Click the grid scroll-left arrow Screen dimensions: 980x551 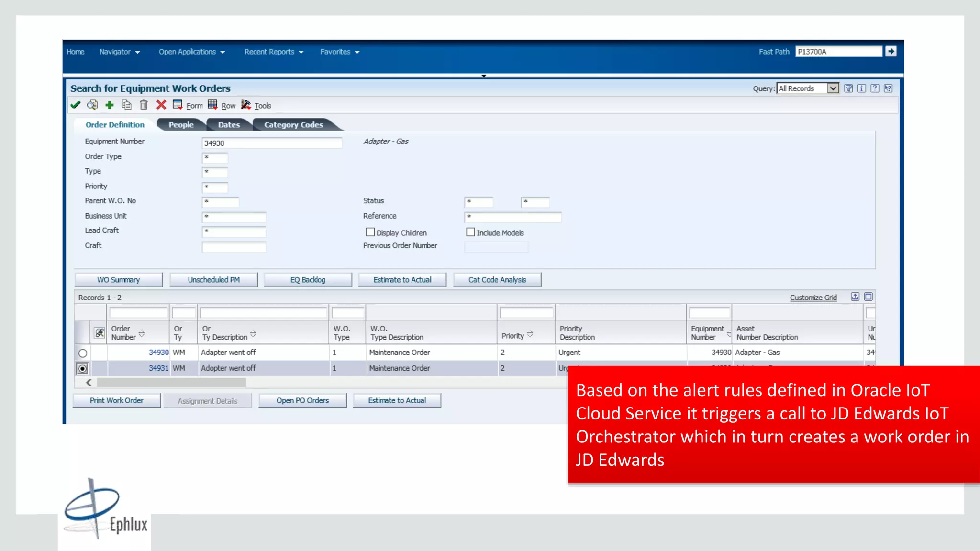coord(89,383)
